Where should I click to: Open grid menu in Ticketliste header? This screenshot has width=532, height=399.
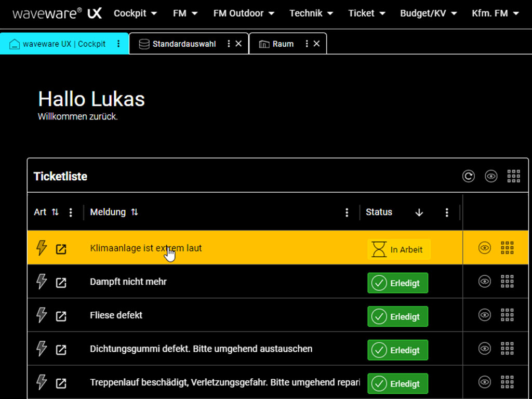pos(513,177)
